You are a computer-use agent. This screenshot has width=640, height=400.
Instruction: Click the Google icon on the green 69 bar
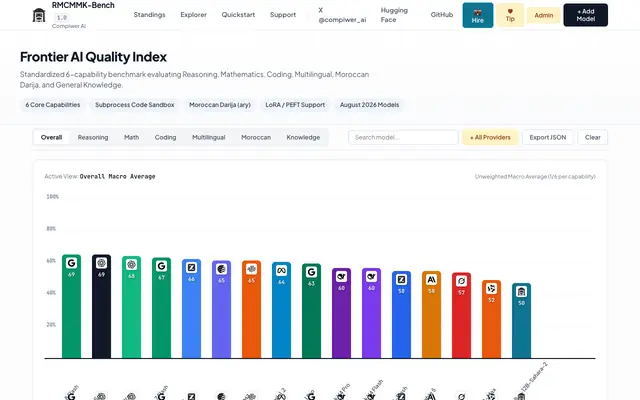point(71,263)
